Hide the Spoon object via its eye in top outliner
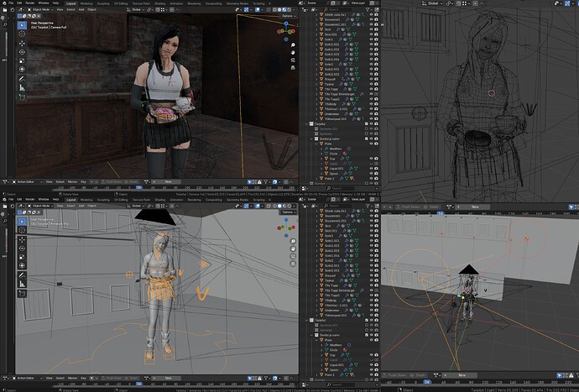 point(372,174)
